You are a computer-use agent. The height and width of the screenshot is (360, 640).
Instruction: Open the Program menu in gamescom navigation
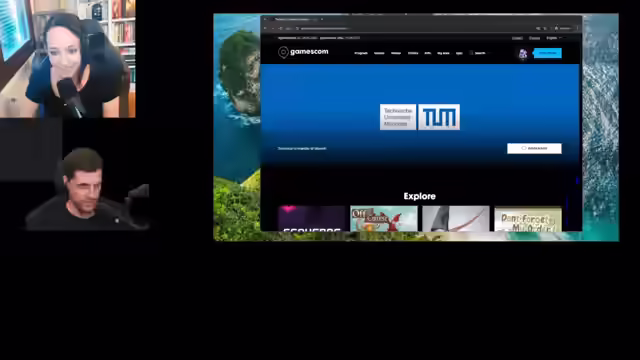point(361,53)
